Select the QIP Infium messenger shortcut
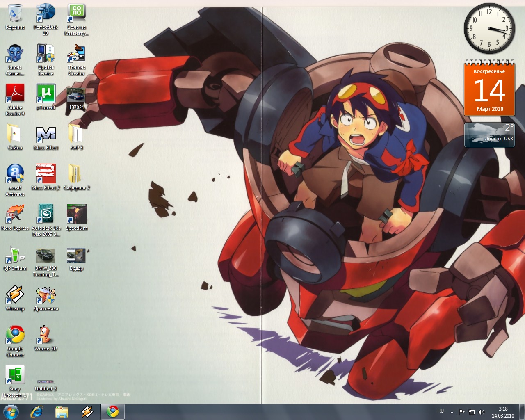This screenshot has width=525, height=420. point(15,258)
